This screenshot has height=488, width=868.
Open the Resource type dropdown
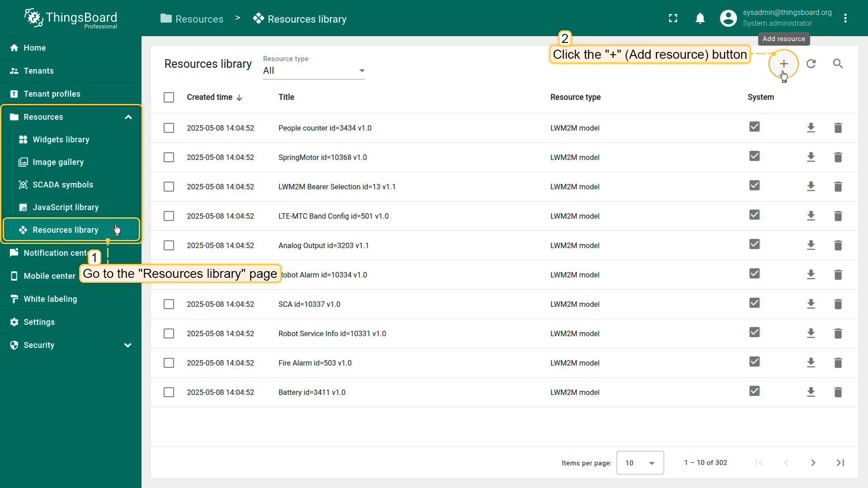click(x=314, y=70)
